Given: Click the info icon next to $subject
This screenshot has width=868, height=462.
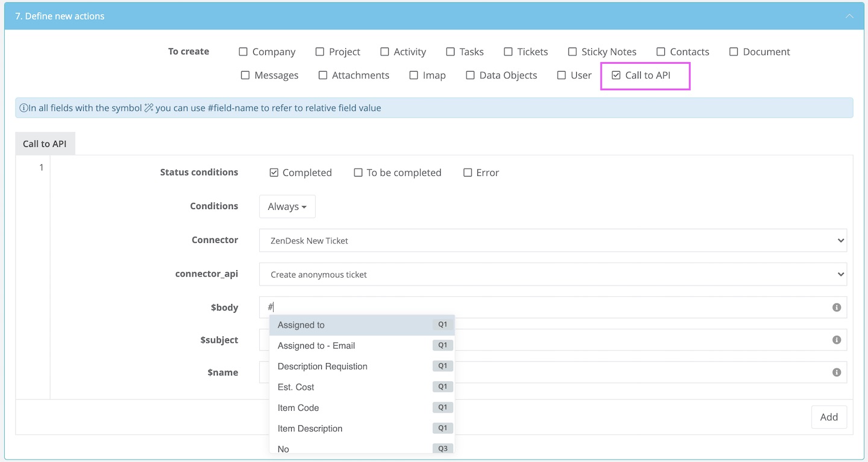Looking at the screenshot, I should pyautogui.click(x=837, y=340).
